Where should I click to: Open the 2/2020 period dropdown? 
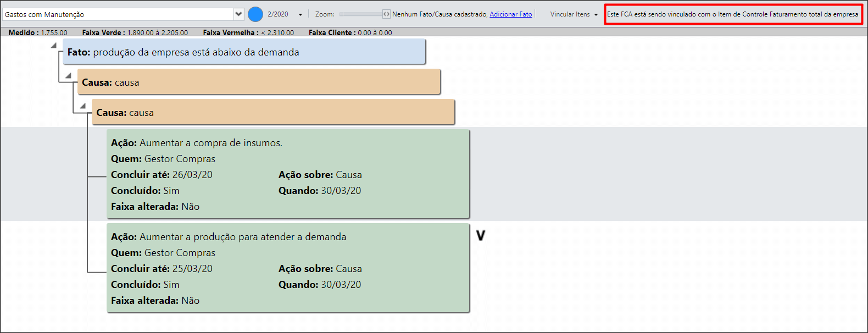click(301, 15)
